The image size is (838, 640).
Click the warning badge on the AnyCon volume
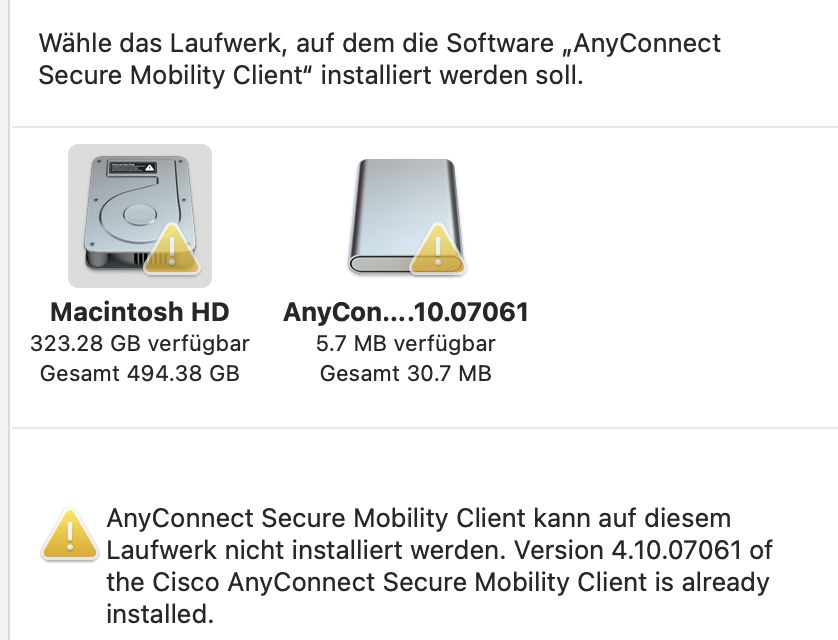[437, 248]
